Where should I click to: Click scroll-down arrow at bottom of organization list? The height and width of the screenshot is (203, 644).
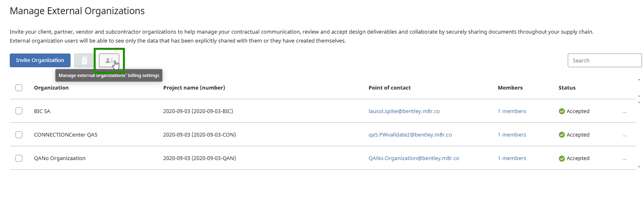[639, 167]
